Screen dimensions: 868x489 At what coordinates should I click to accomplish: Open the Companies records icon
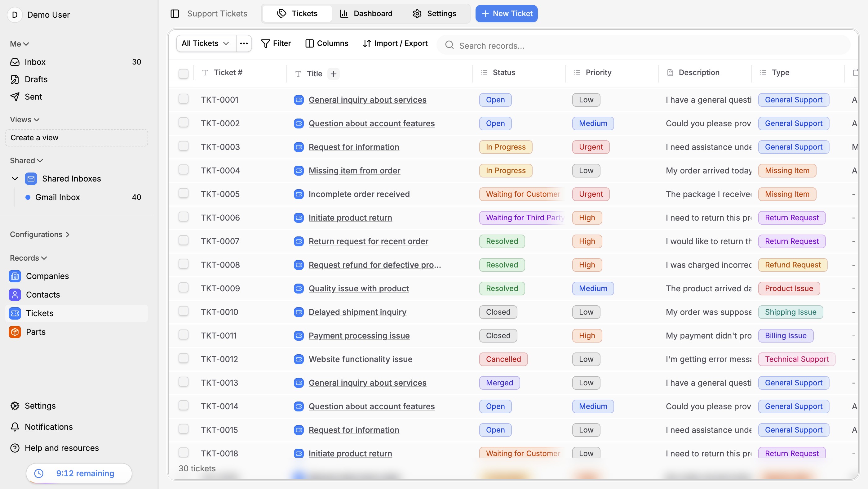click(15, 276)
